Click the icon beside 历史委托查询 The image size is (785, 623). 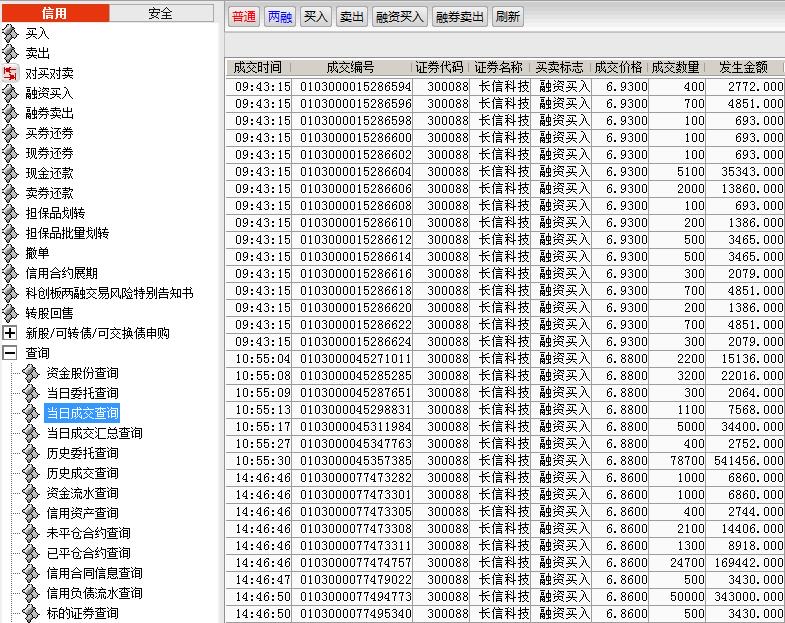[31, 453]
